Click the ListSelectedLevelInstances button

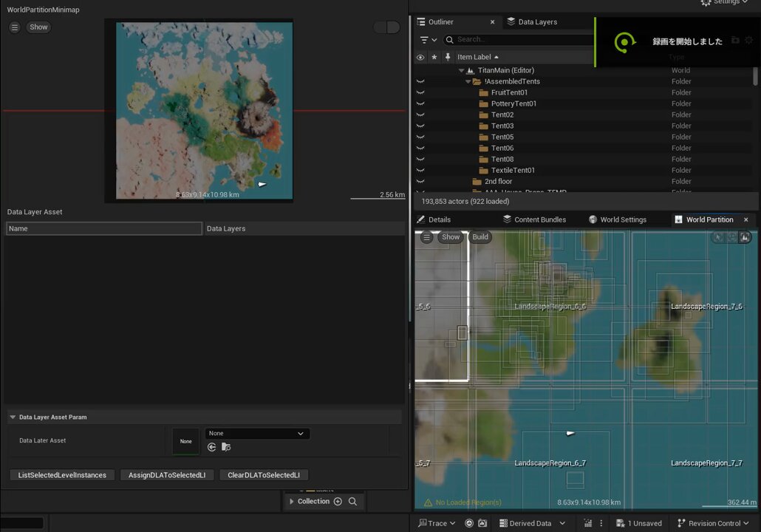62,475
